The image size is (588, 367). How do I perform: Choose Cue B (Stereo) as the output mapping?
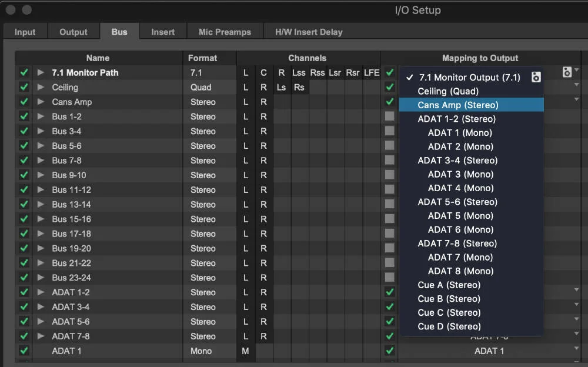[x=449, y=299]
